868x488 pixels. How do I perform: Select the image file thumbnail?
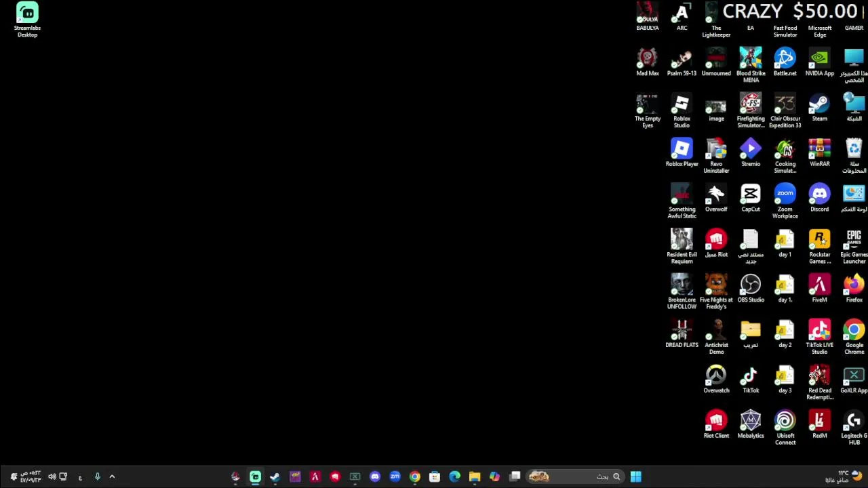tap(716, 108)
